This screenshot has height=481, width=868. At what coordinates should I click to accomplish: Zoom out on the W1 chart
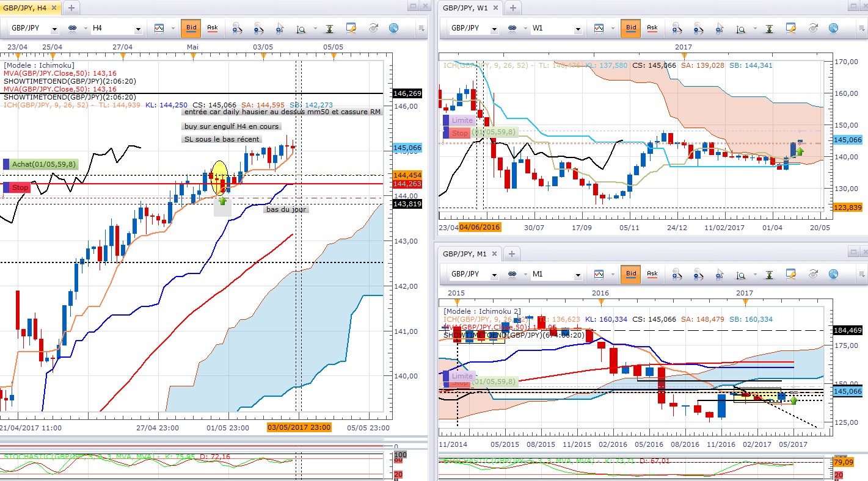[x=699, y=28]
